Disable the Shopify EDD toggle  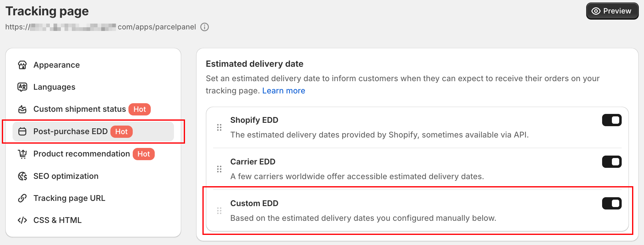tap(612, 120)
